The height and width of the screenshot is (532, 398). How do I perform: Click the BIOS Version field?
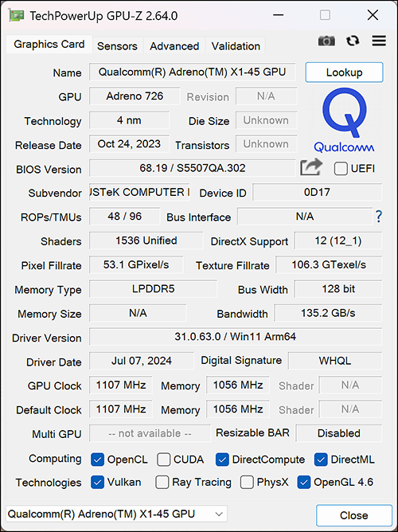[x=192, y=168]
